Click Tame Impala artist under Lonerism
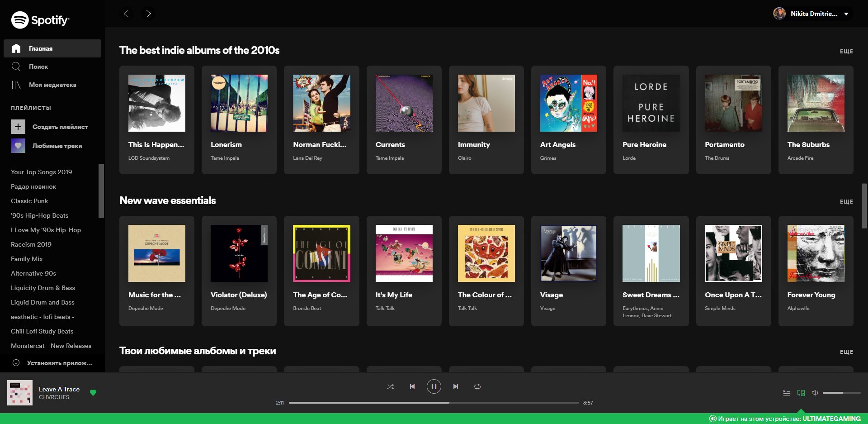This screenshot has width=868, height=424. coord(225,158)
